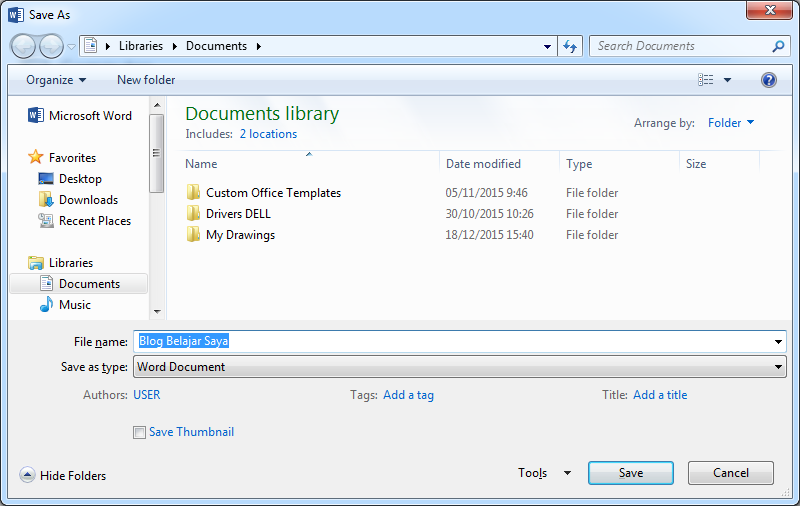Click the document icon in address bar

click(x=91, y=45)
